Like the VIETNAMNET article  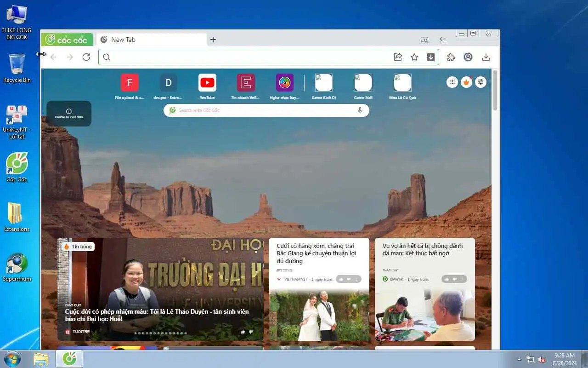[x=341, y=279]
